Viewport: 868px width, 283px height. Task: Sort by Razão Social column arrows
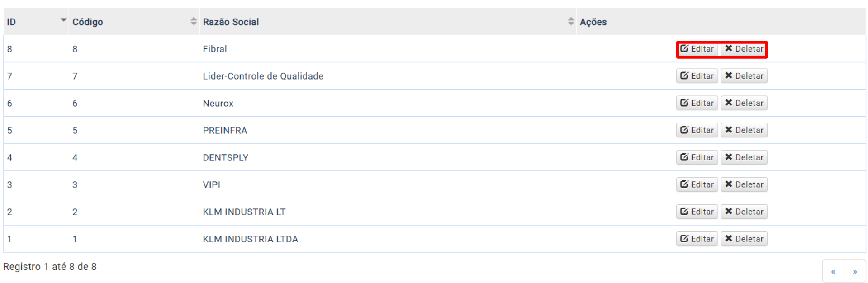pyautogui.click(x=571, y=21)
